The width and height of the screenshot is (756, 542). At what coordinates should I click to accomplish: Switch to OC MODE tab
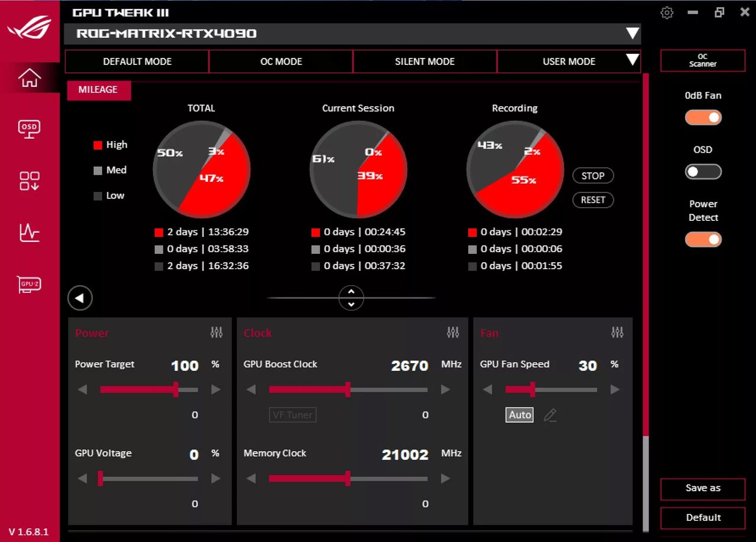click(281, 61)
